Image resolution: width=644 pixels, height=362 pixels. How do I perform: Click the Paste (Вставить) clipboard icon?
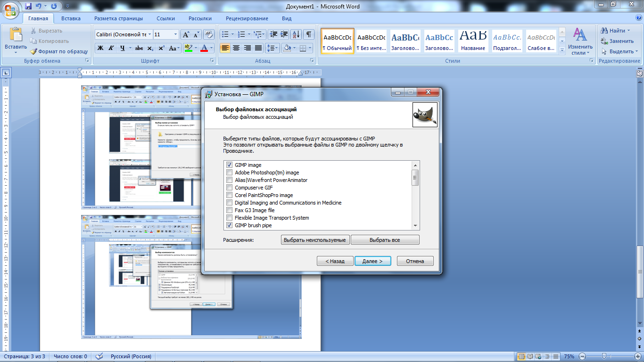[16, 35]
